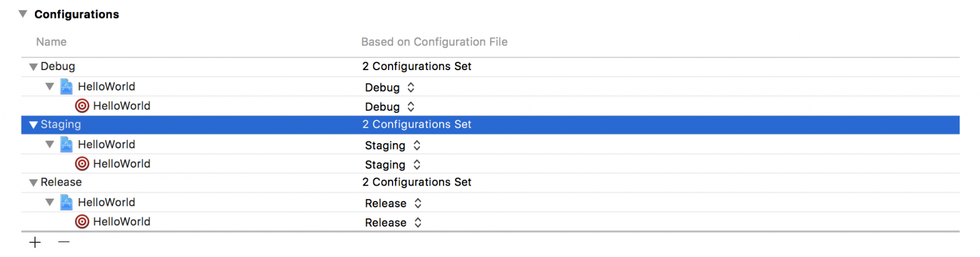The image size is (980, 257).
Task: Collapse the Configurations section
Action: point(23,14)
